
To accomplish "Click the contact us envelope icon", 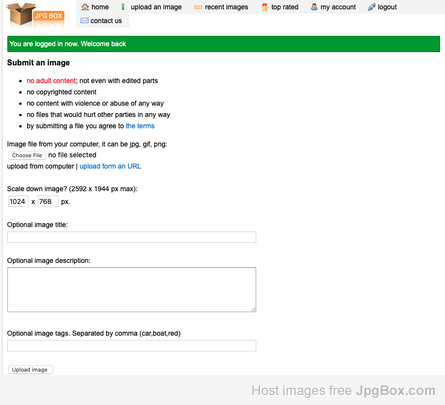I will 84,21.
